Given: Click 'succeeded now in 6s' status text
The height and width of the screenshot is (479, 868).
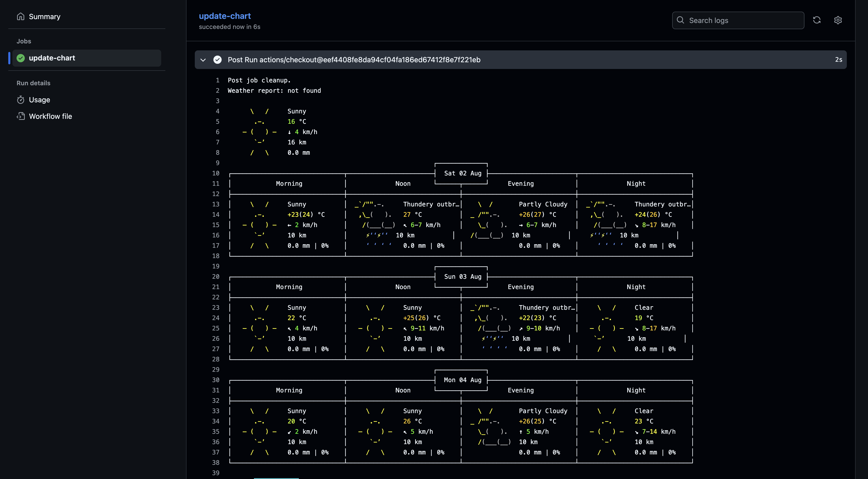Looking at the screenshot, I should click(x=229, y=27).
